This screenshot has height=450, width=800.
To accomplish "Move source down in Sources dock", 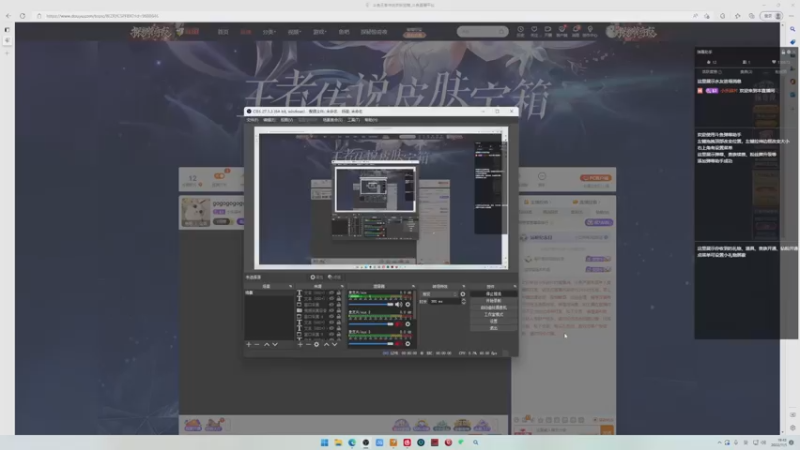I will pyautogui.click(x=335, y=344).
